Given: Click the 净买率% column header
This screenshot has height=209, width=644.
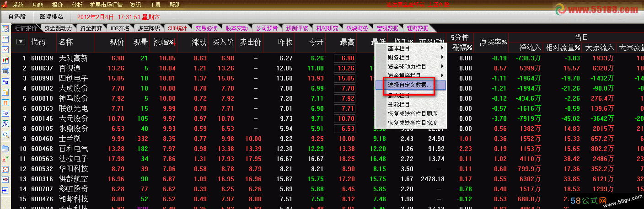Looking at the screenshot, I should coord(493,42).
